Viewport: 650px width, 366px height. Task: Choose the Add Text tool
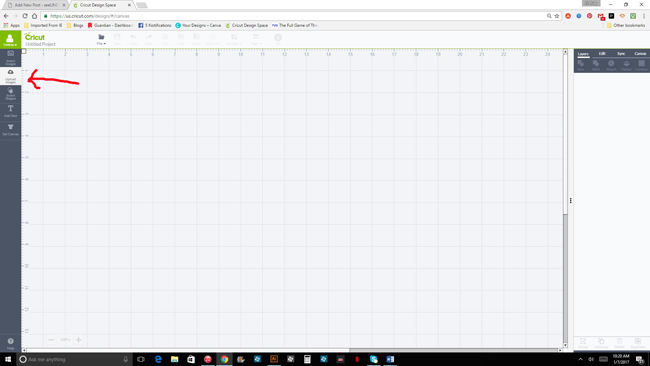click(x=10, y=111)
